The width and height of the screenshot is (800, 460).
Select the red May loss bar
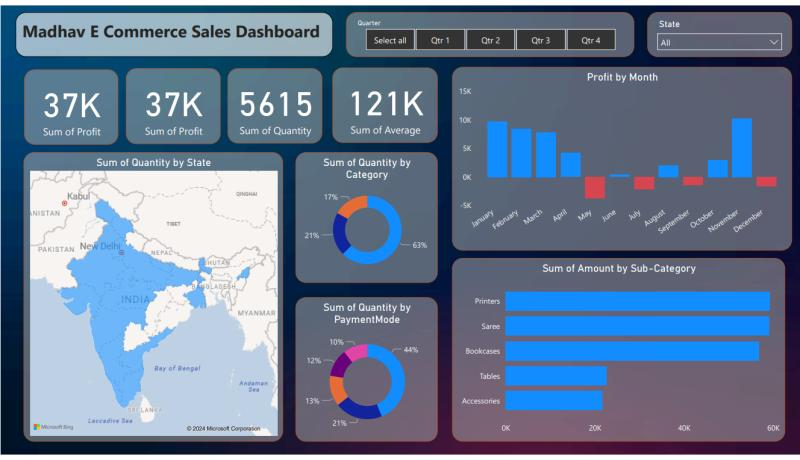[595, 188]
